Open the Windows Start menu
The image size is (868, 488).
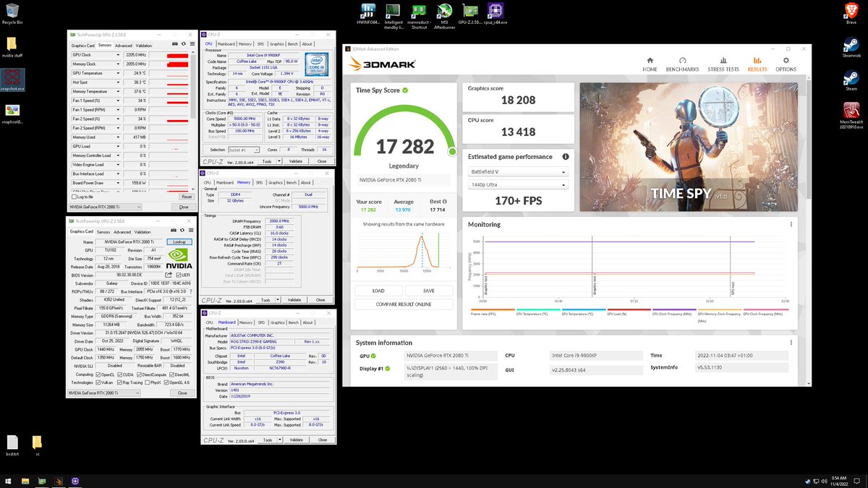pyautogui.click(x=9, y=480)
